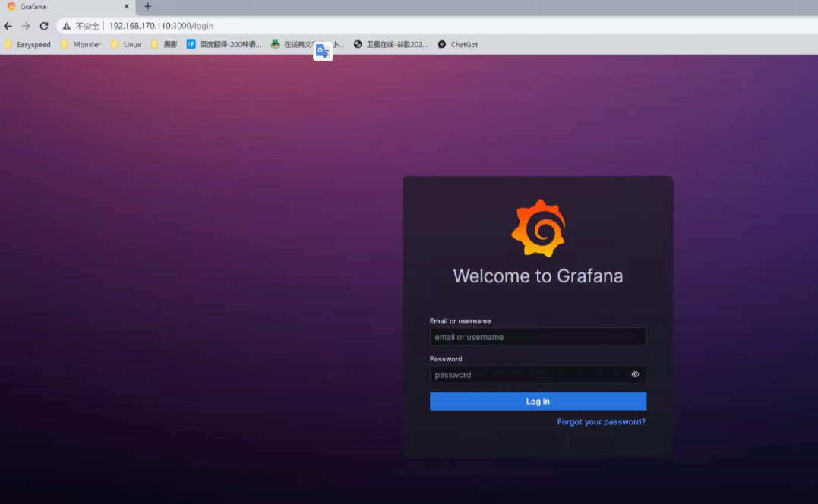Click the Google Translate popup icon
This screenshot has height=504, width=818.
point(323,51)
